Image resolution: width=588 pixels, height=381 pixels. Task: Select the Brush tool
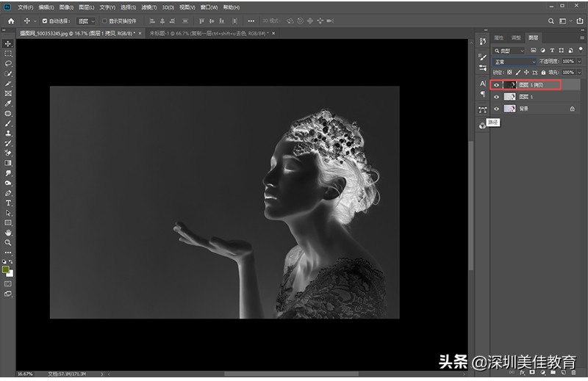tap(8, 123)
